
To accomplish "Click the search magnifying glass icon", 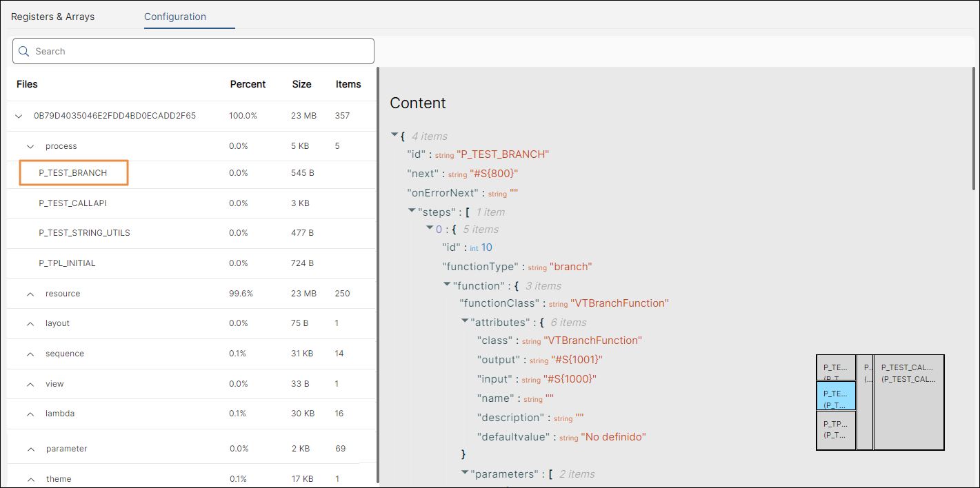I will click(24, 51).
